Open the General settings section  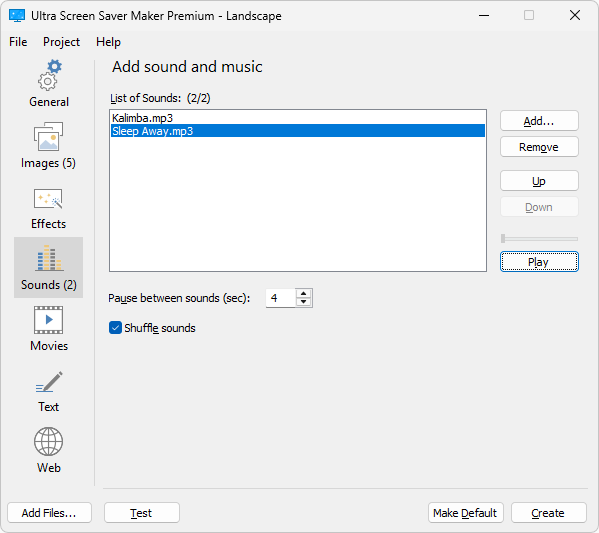pos(49,84)
